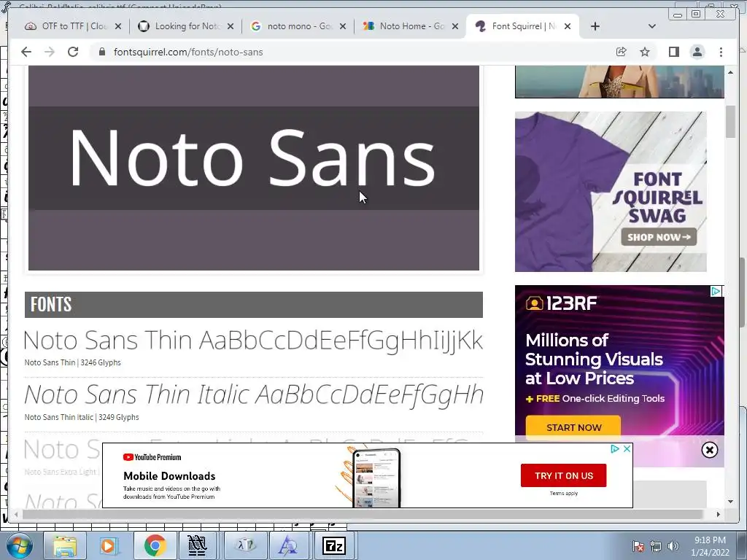747x560 pixels.
Task: Click the page scroll down arrow
Action: point(730,502)
